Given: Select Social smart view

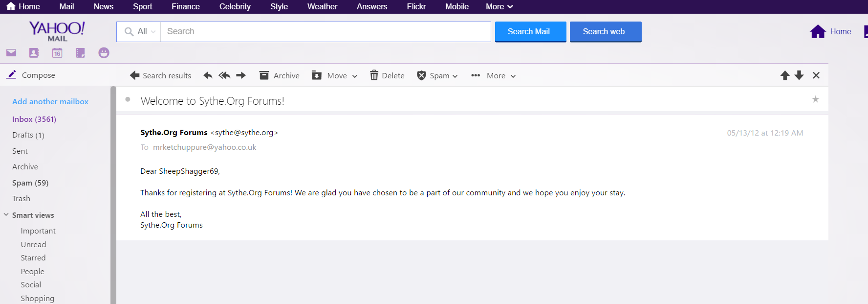Looking at the screenshot, I should (31, 284).
